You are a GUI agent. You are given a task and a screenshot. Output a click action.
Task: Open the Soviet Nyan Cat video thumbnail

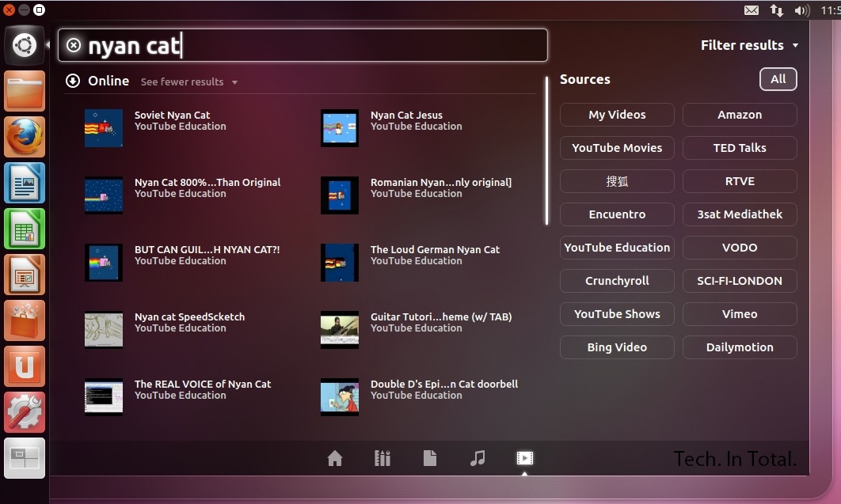103,127
